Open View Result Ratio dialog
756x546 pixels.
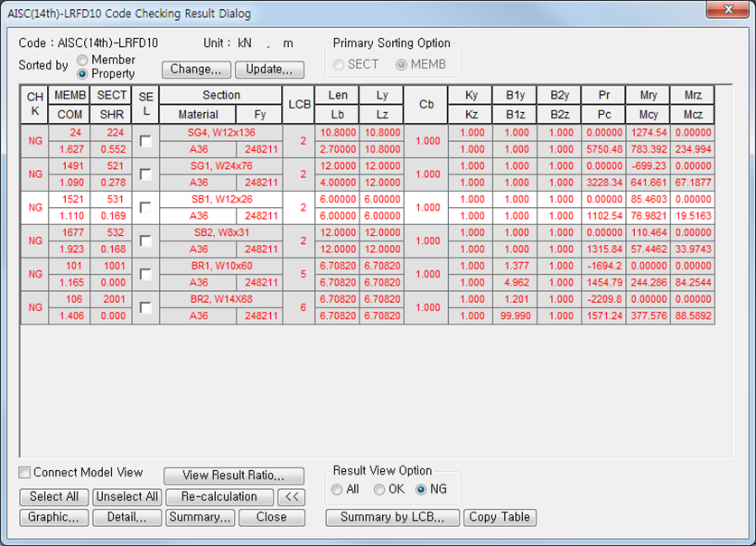click(234, 475)
